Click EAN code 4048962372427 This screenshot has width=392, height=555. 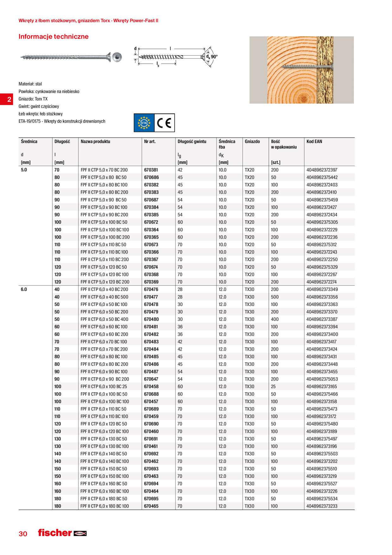point(322,207)
